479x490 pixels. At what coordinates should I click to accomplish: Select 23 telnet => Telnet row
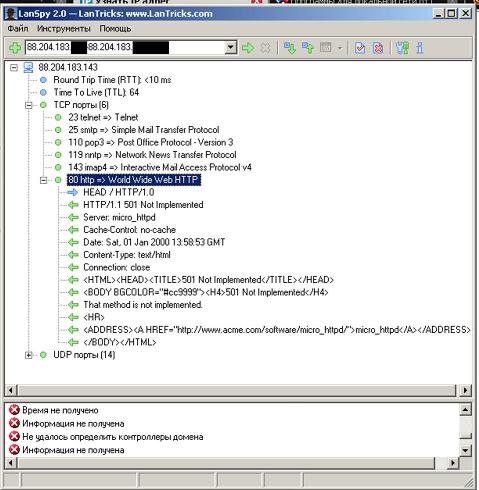(103, 117)
